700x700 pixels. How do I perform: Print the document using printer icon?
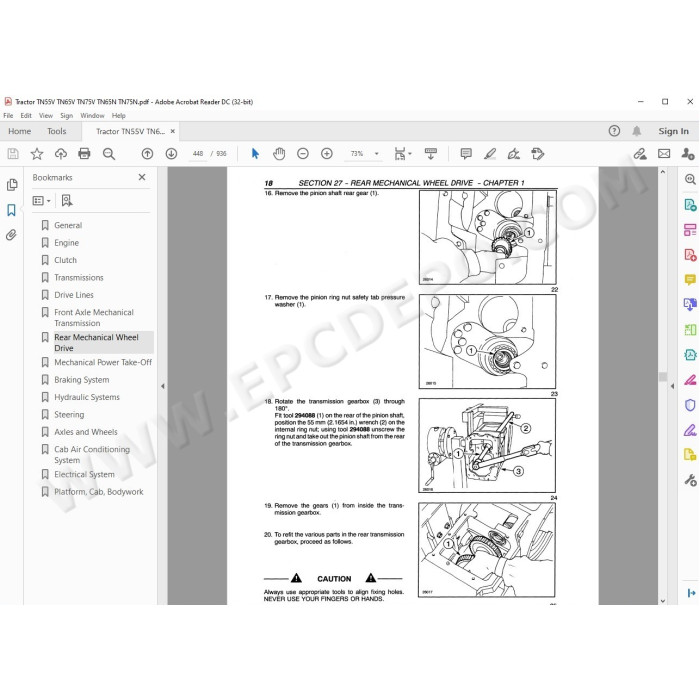coord(84,154)
